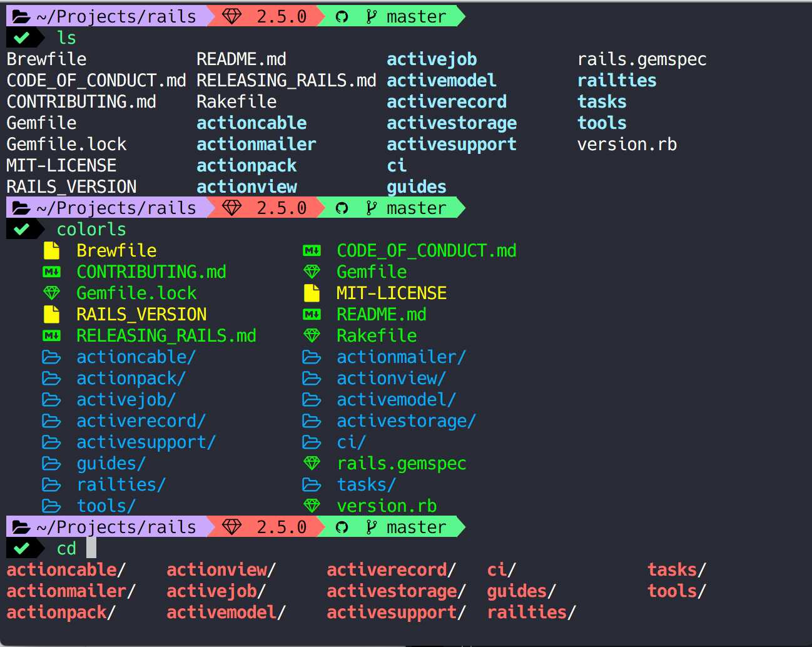
Task: Click the folder icon beside activejob/
Action: [51, 400]
